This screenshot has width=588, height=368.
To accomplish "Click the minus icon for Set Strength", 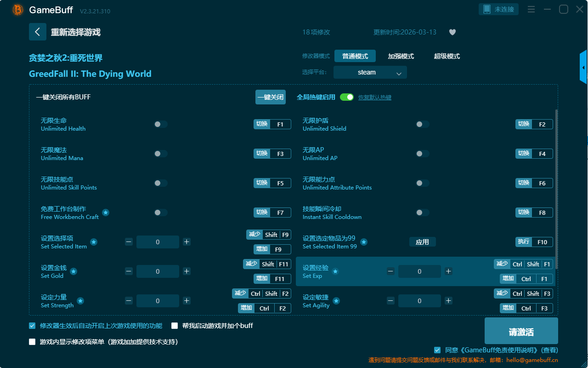I will (x=129, y=301).
